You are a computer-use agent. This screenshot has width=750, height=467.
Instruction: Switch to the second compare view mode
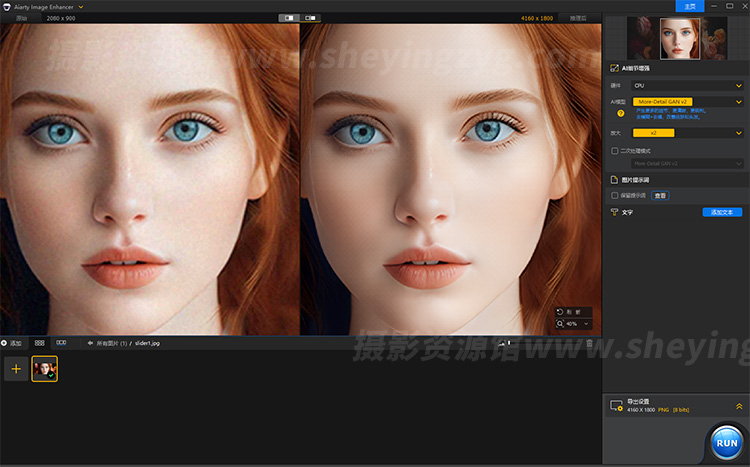tap(311, 18)
